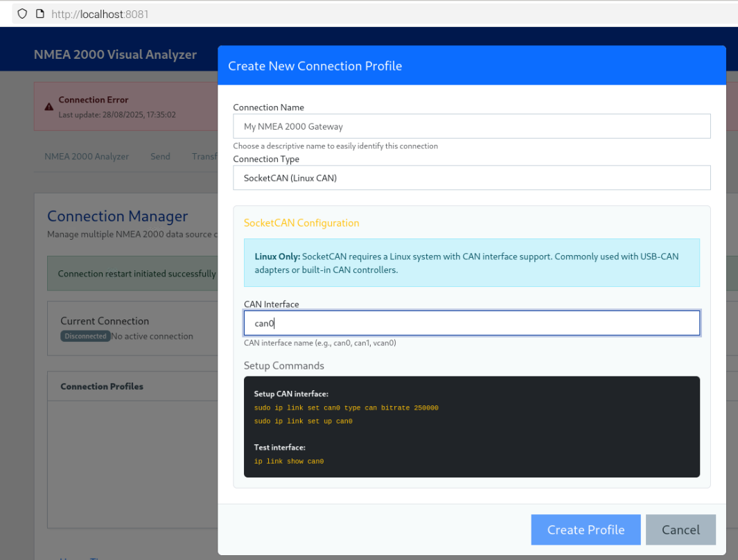Viewport: 738px width, 560px height.
Task: Click the 'sudo ip link set up can0' command
Action: pyautogui.click(x=303, y=421)
